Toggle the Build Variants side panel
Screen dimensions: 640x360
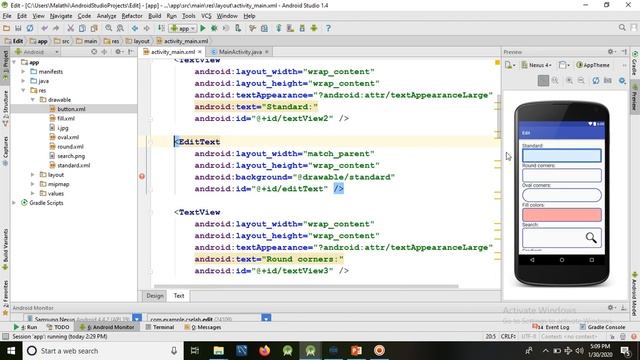click(5, 249)
